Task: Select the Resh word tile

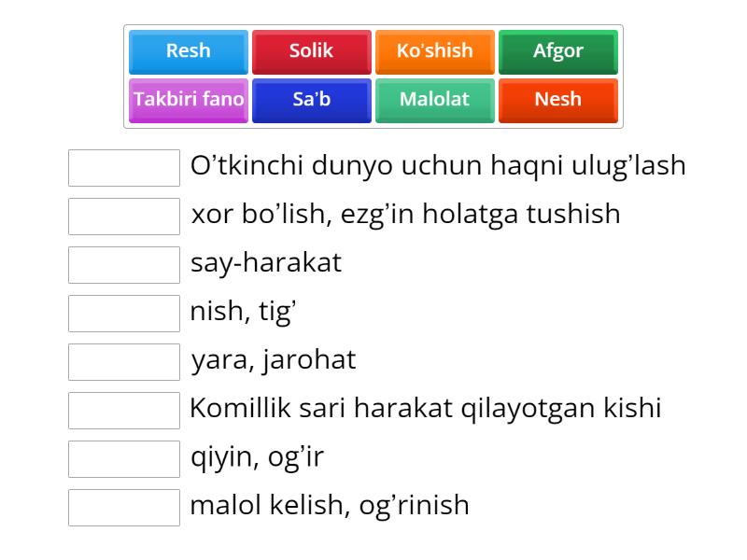Action: tap(187, 51)
